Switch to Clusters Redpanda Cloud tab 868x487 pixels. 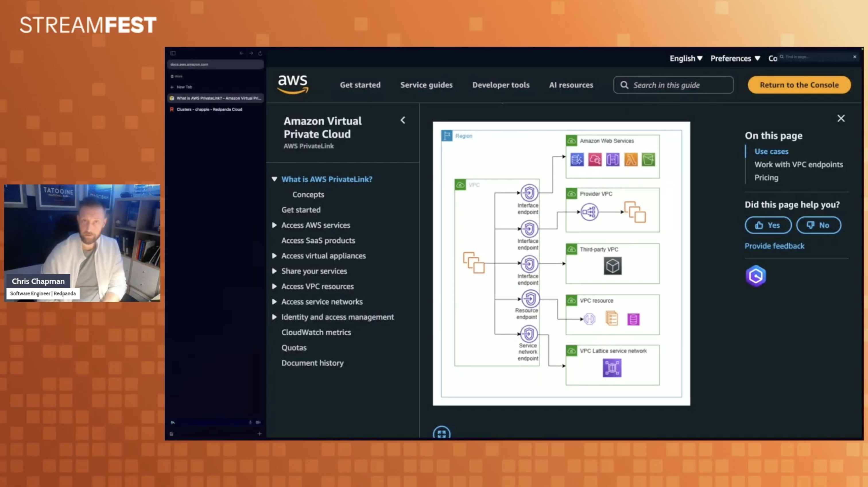[209, 109]
